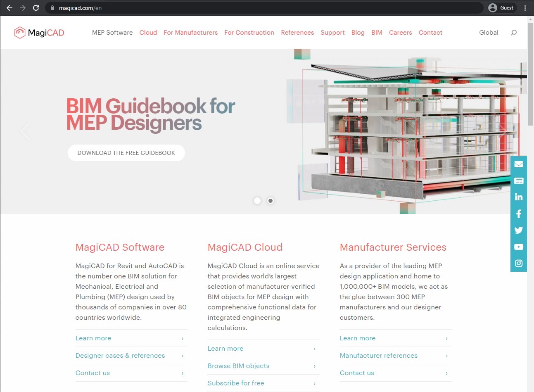
Task: Open Designer cases & references link
Action: 120,356
